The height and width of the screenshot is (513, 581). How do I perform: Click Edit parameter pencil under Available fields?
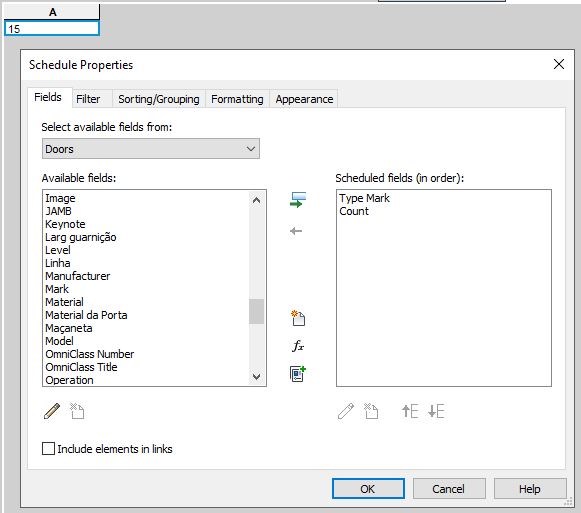pyautogui.click(x=52, y=411)
